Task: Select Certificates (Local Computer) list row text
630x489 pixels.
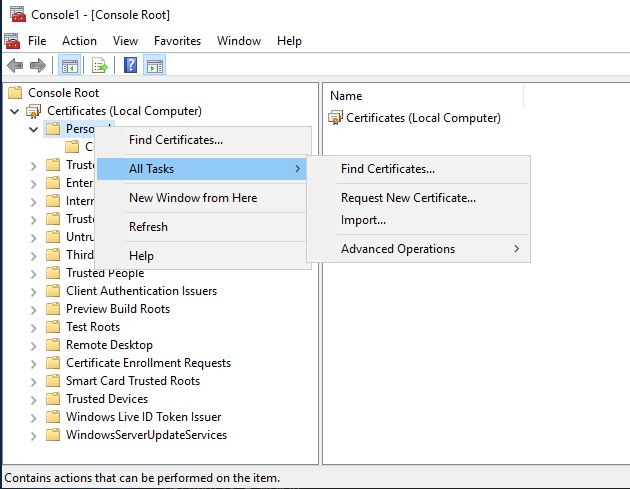Action: tap(423, 118)
